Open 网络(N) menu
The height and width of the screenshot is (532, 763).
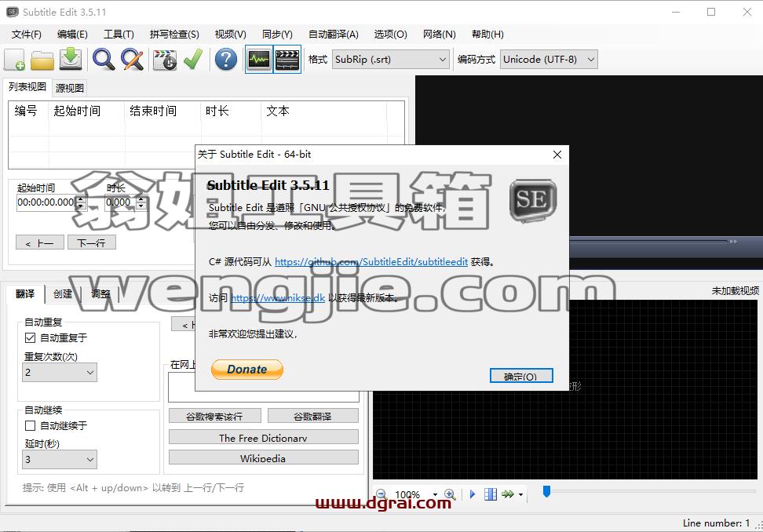coord(439,35)
